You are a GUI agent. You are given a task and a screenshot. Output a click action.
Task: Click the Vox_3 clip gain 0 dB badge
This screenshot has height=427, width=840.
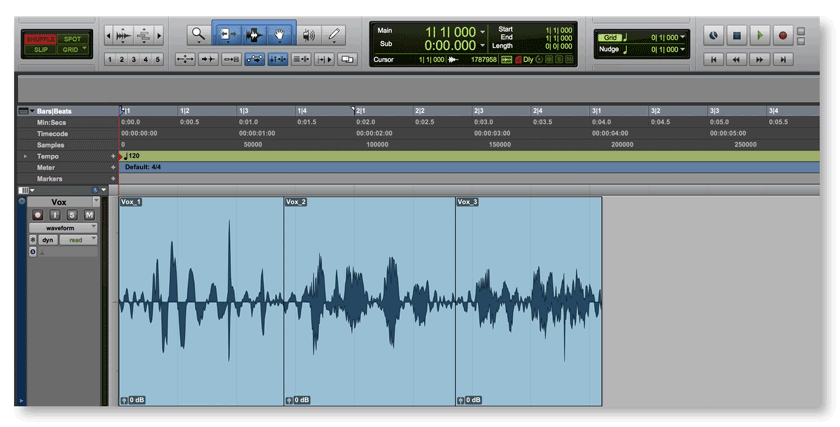coord(469,400)
